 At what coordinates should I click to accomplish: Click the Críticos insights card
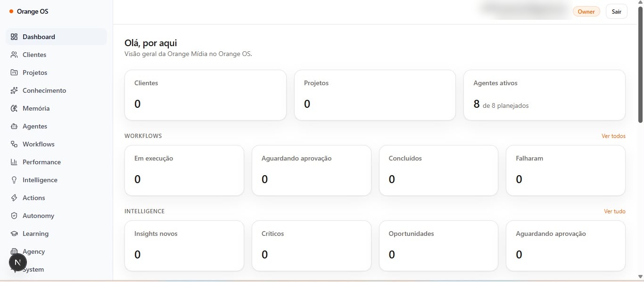point(312,246)
